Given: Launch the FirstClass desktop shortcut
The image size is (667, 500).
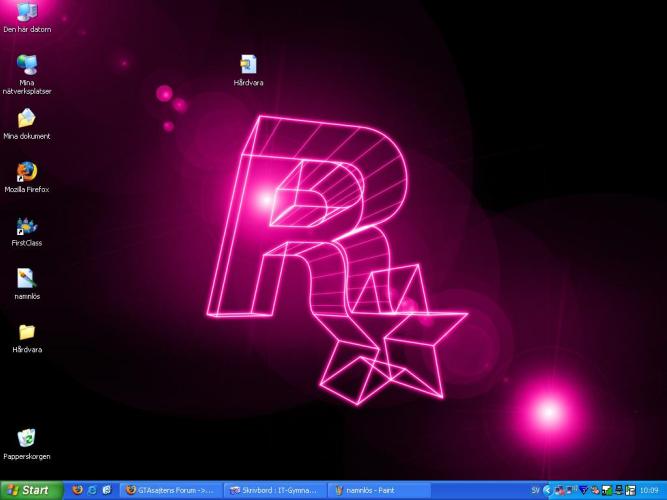Looking at the screenshot, I should click(x=27, y=226).
